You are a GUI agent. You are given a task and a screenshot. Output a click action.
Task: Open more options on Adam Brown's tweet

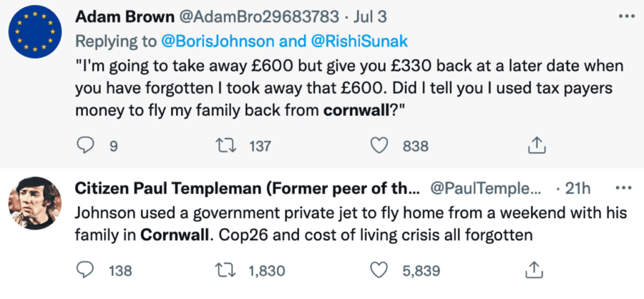624,15
